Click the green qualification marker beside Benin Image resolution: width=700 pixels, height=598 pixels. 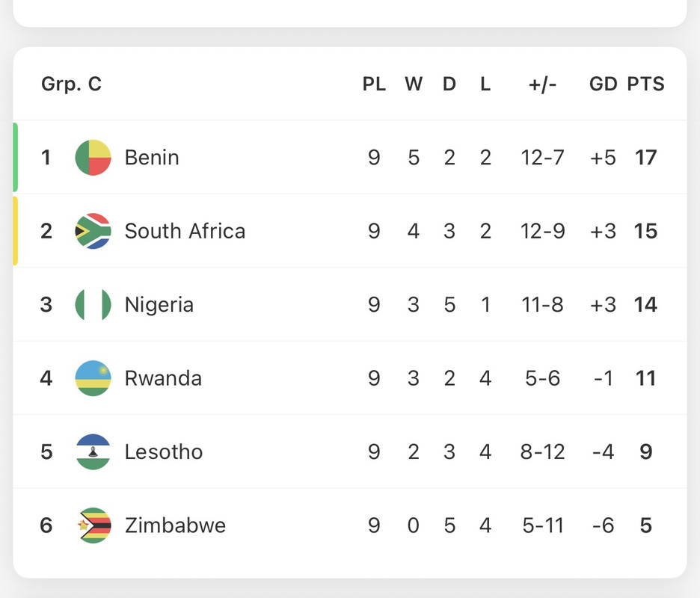click(x=16, y=158)
